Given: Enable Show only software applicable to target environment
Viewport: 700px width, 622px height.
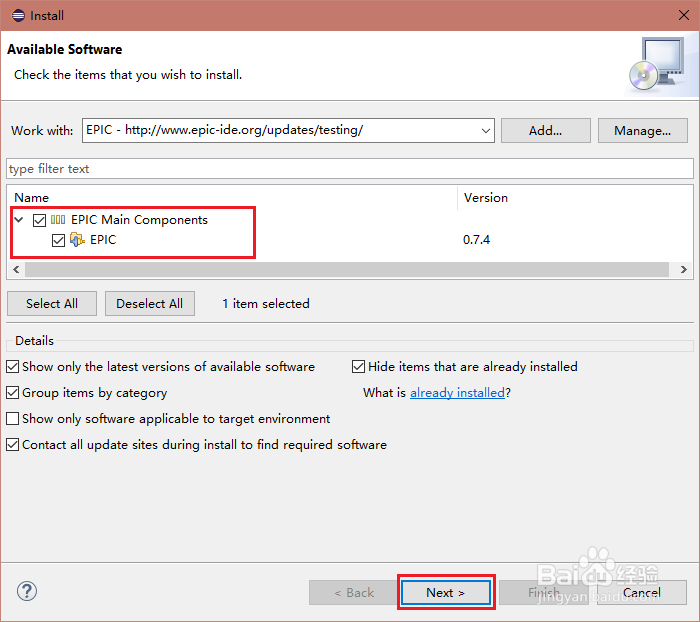Looking at the screenshot, I should pos(12,418).
